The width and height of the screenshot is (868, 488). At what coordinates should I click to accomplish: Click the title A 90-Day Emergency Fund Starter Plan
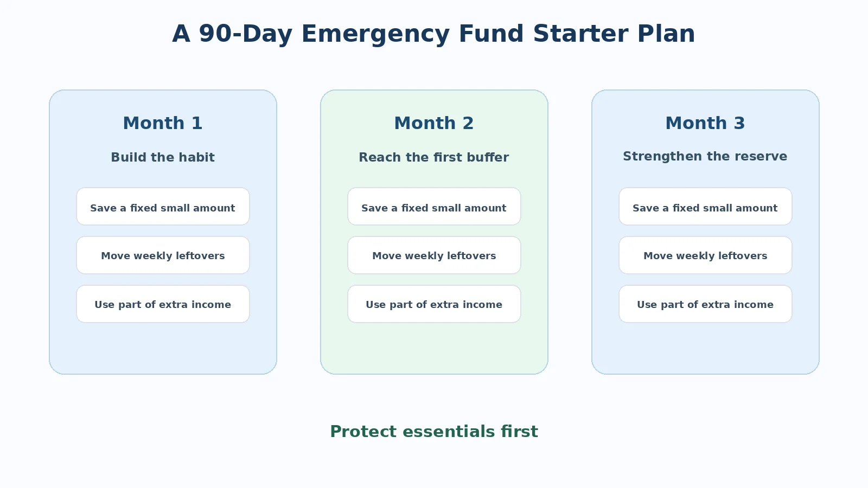(433, 34)
